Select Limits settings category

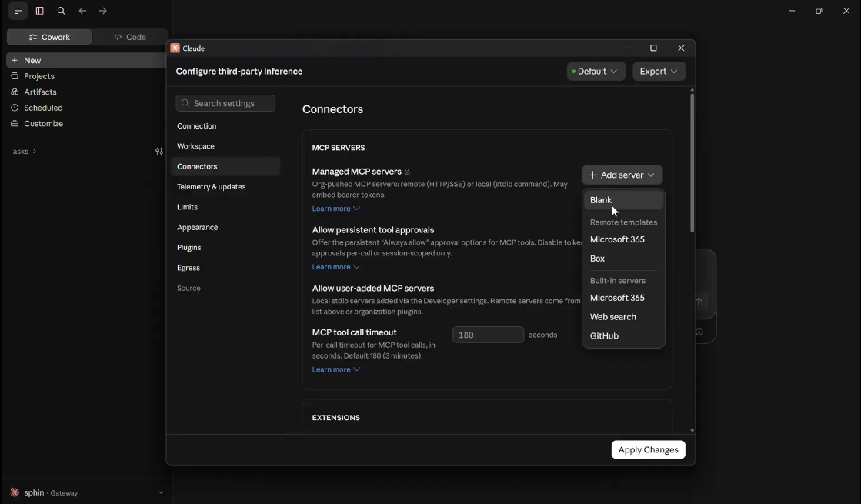point(225,207)
